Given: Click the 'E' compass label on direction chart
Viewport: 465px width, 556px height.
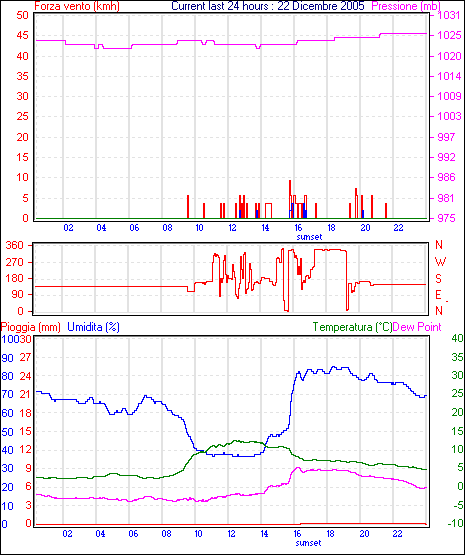Looking at the screenshot, I should [438, 295].
